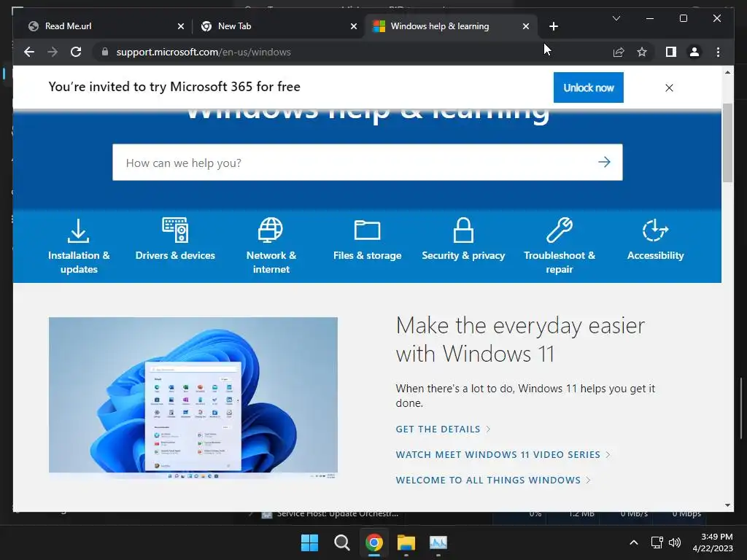Viewport: 747px width, 560px height.
Task: Open the Chrome three-dot menu
Action: coord(718,52)
